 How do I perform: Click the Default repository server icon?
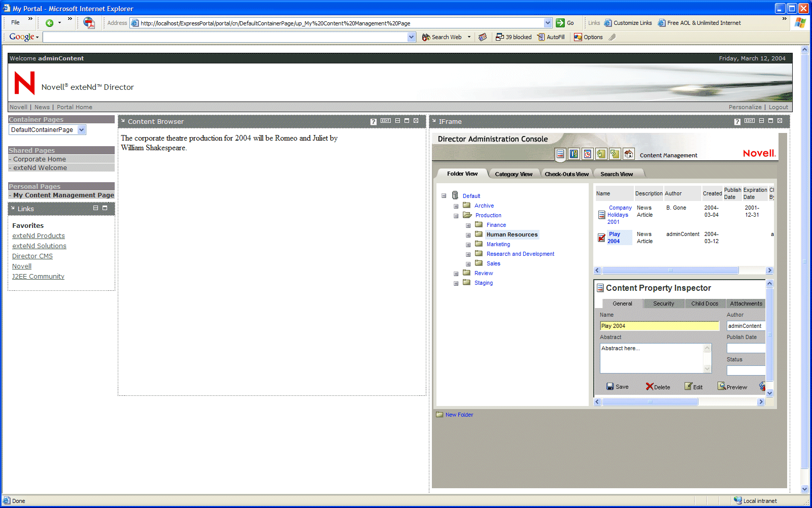[x=455, y=195]
